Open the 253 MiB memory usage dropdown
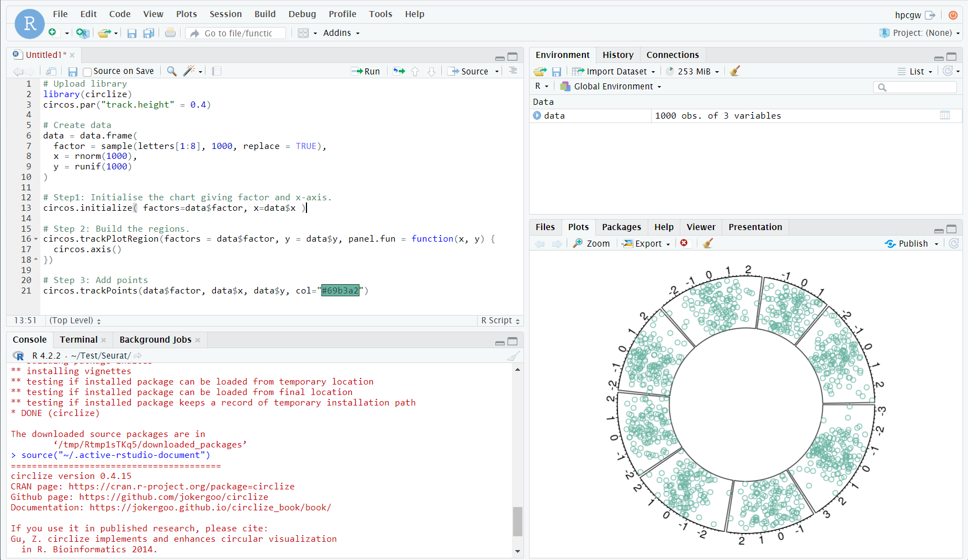Screen dimensions: 968x560 point(692,71)
